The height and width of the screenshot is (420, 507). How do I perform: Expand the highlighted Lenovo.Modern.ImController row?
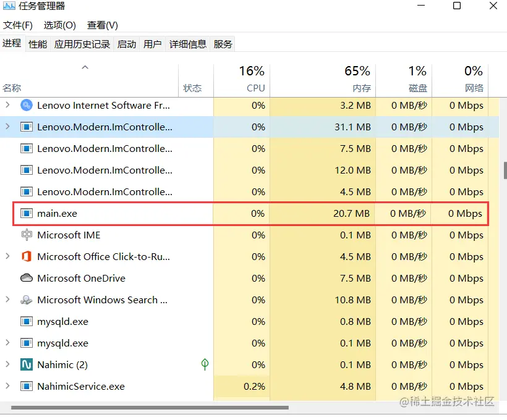8,127
